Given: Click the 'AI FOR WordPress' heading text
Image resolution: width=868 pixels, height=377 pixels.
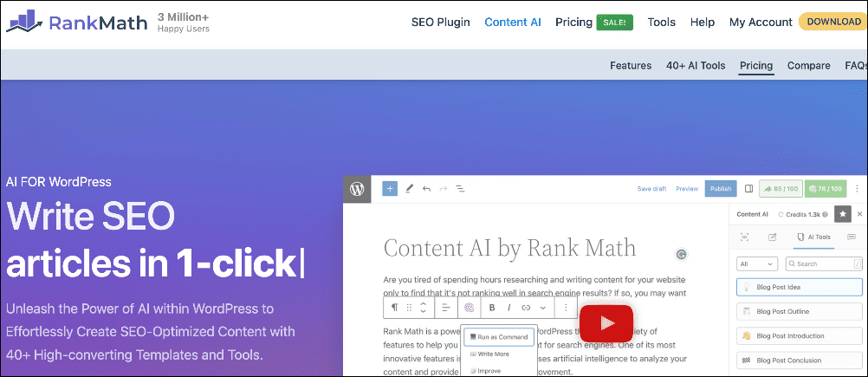Looking at the screenshot, I should 59,182.
